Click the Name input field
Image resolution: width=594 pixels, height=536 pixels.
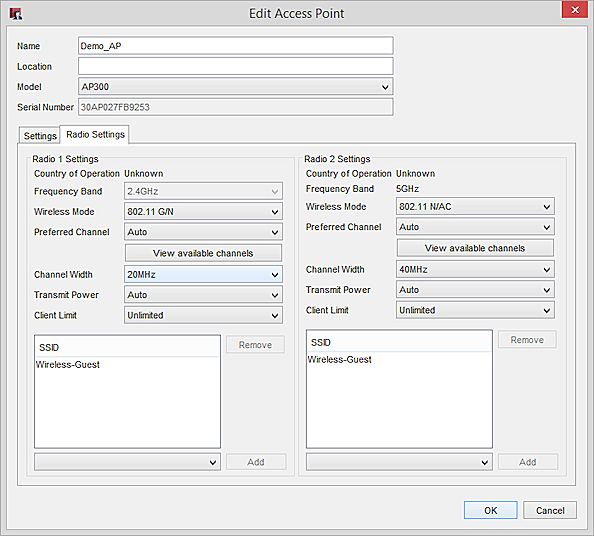click(x=236, y=46)
